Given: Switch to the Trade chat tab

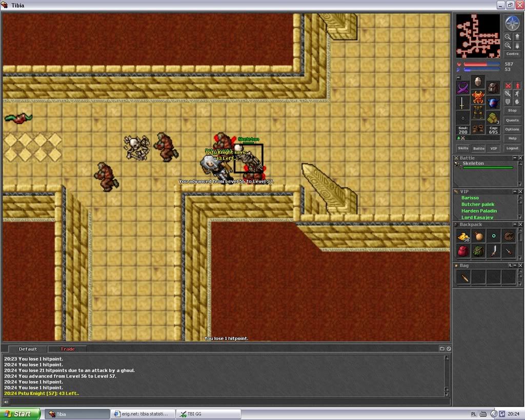Looking at the screenshot, I should point(67,349).
